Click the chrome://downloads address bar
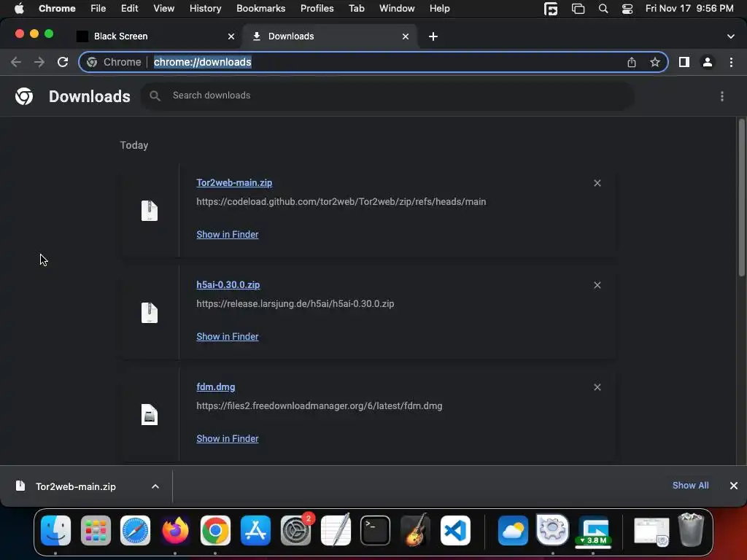 click(x=373, y=62)
